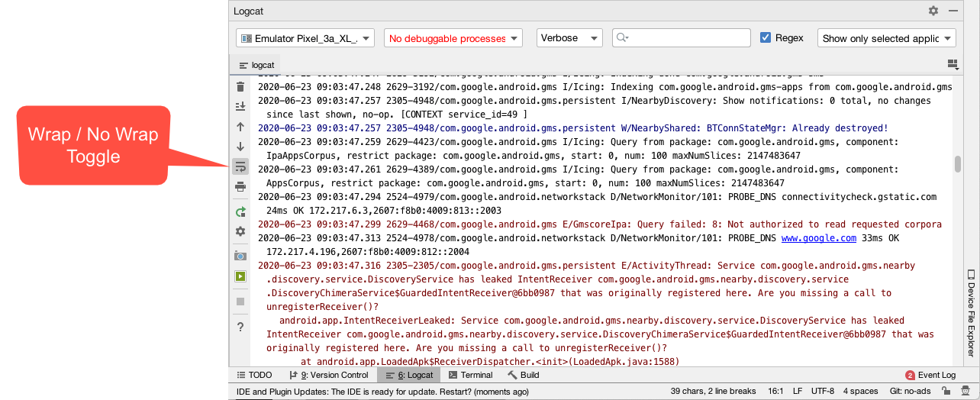This screenshot has height=400, width=980.
Task: Open the 9: Version Control tab
Action: tap(329, 375)
